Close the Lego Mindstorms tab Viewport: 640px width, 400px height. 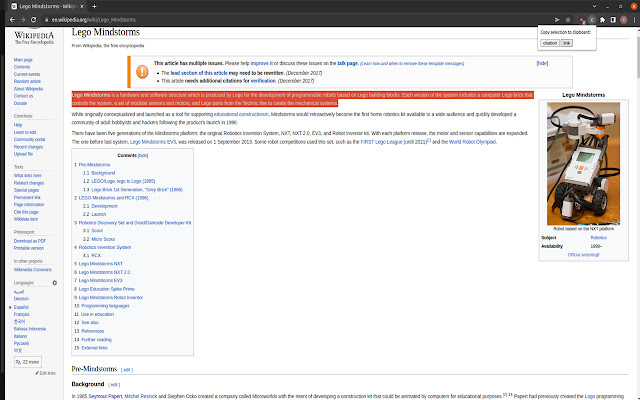coord(82,6)
